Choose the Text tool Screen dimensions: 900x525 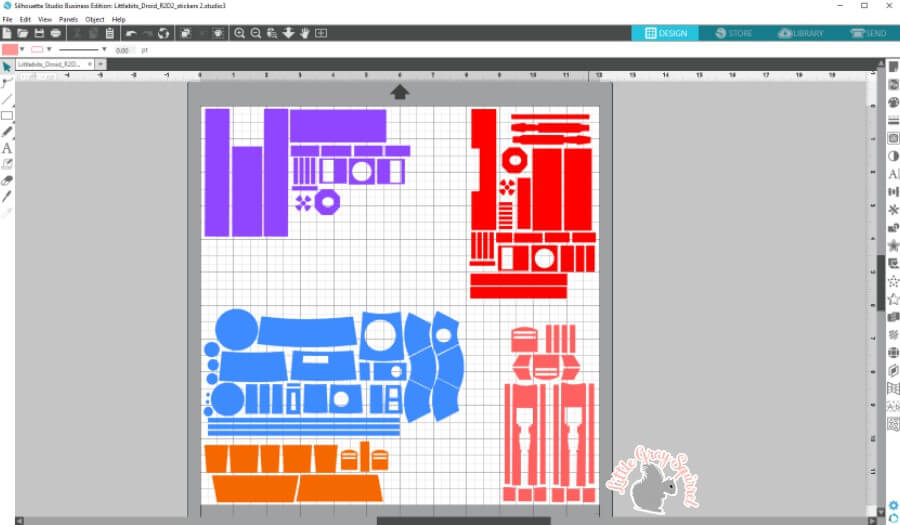coord(7,148)
